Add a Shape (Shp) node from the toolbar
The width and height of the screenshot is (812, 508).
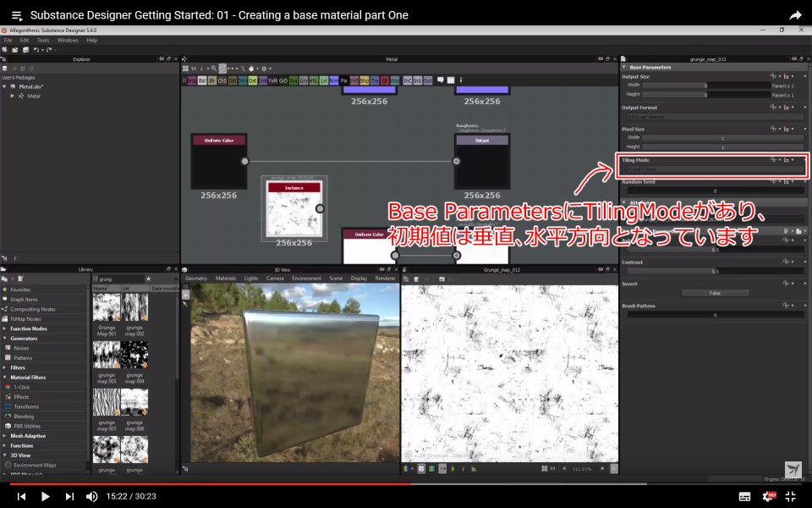coord(365,81)
